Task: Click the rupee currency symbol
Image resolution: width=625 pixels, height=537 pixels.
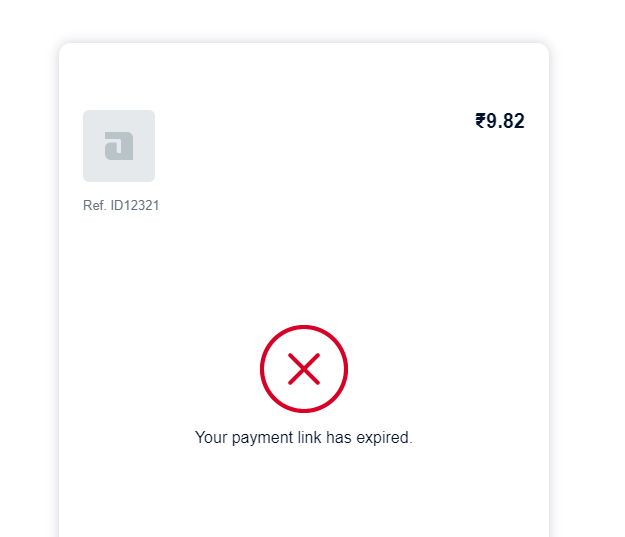Action: click(480, 121)
